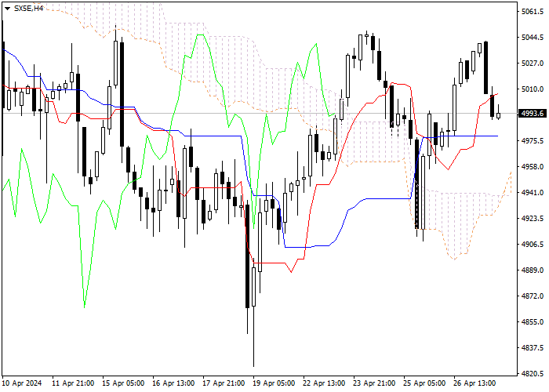Click the current price tag 4993.6
Screen dimensions: 549x392
533,114
